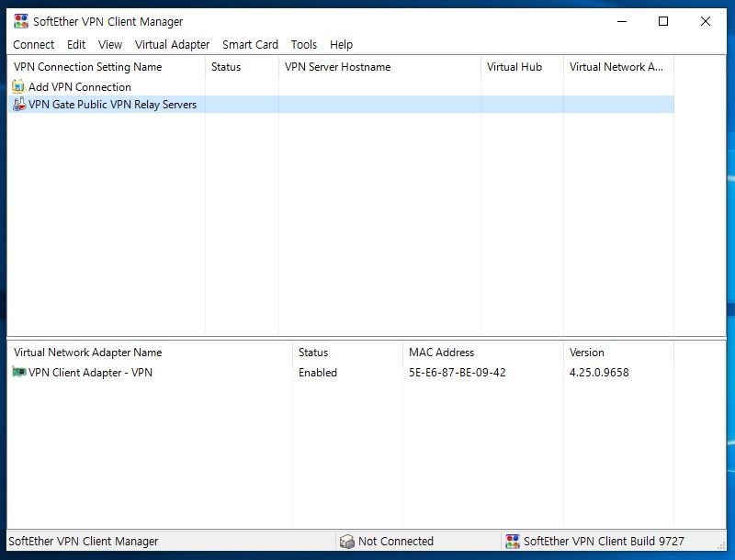
Task: Click the adapter list Status column header
Action: (x=347, y=353)
